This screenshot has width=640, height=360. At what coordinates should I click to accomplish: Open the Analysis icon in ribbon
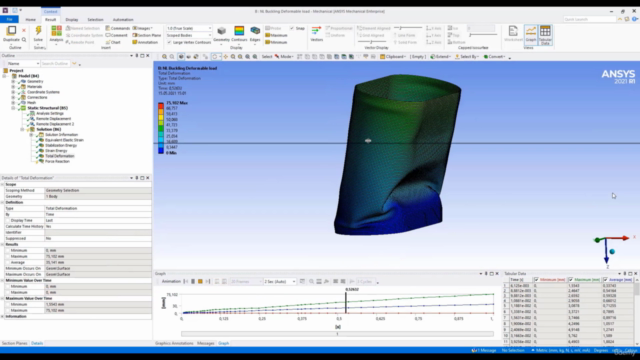pos(56,31)
